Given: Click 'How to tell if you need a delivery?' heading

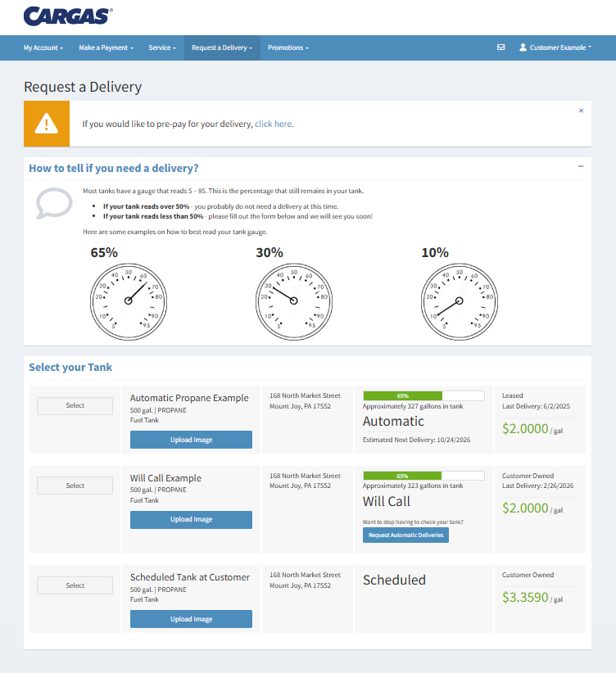Looking at the screenshot, I should click(114, 169).
